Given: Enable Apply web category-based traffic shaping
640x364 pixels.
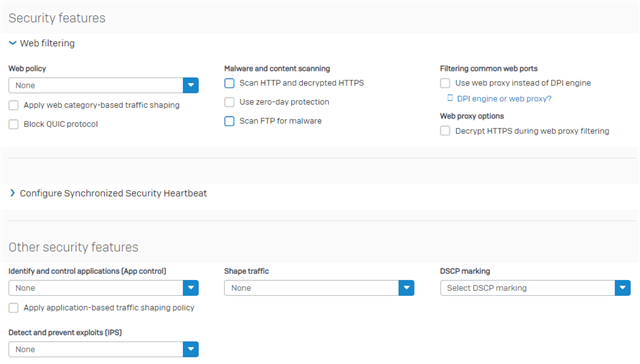Looking at the screenshot, I should point(13,105).
